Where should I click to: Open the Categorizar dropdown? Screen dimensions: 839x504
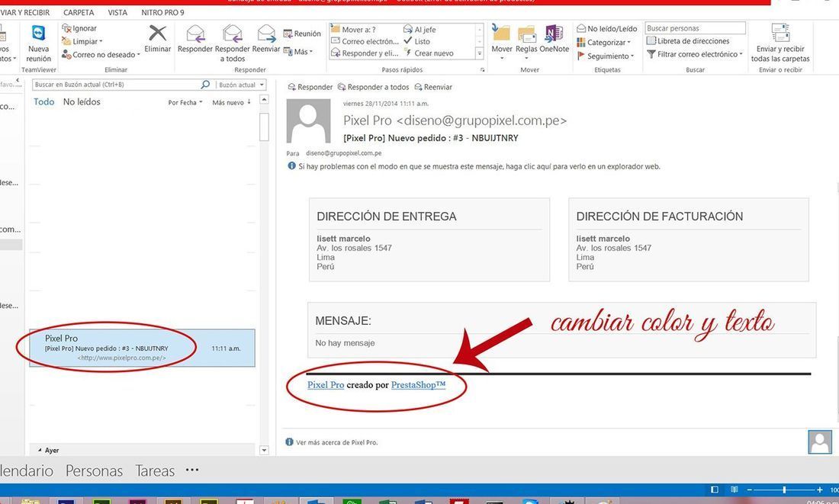coord(603,42)
